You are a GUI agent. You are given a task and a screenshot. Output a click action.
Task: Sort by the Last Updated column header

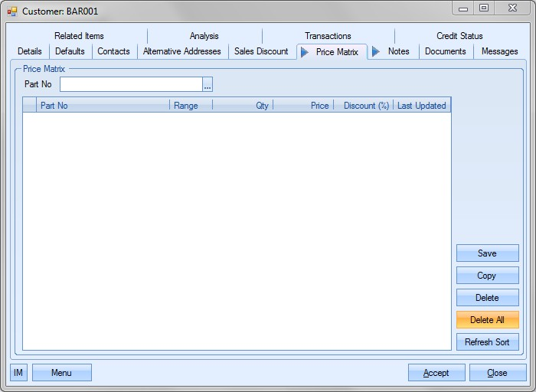tap(421, 106)
